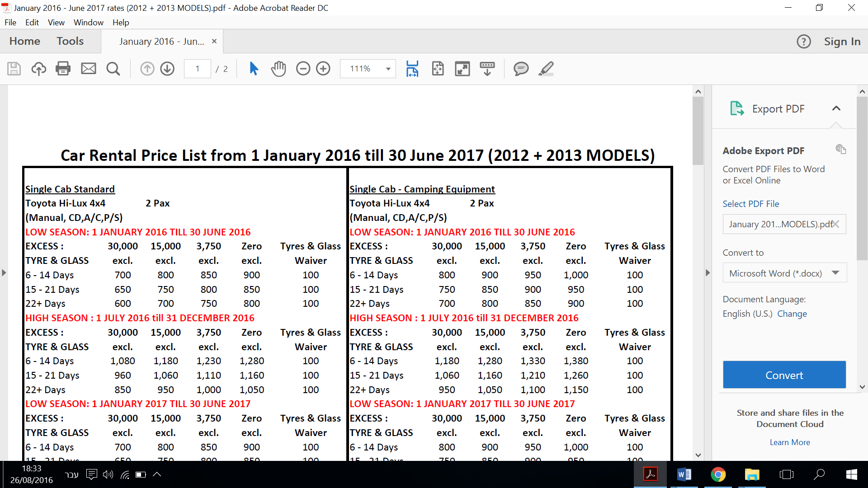This screenshot has width=868, height=488.
Task: Click the Sign In link
Action: click(x=842, y=42)
